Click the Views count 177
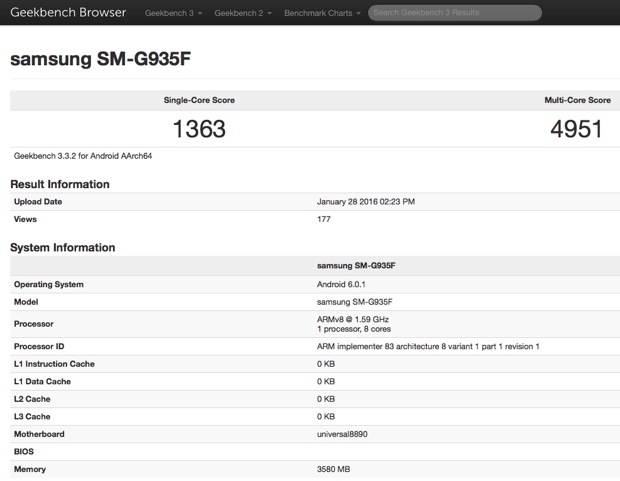Image resolution: width=620 pixels, height=481 pixels. (x=324, y=219)
